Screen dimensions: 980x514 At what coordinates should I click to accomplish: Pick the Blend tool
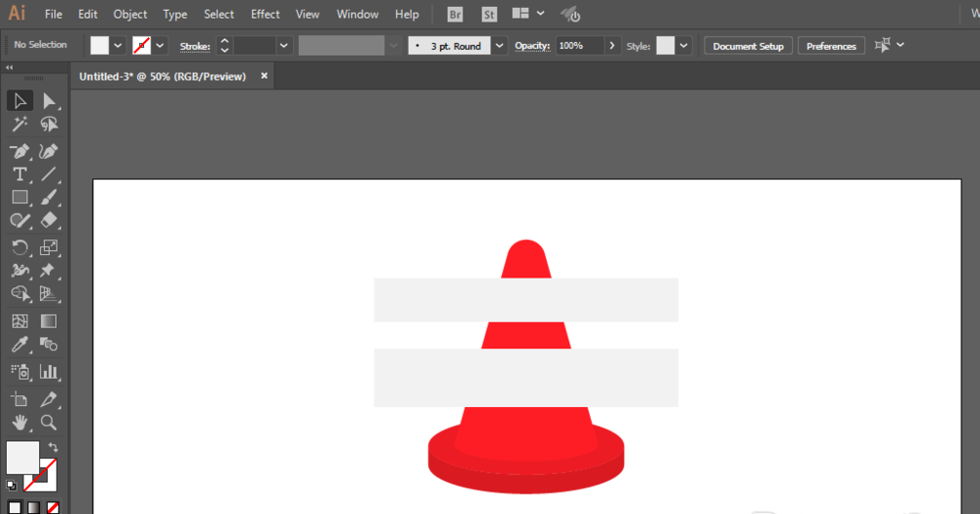pyautogui.click(x=49, y=344)
